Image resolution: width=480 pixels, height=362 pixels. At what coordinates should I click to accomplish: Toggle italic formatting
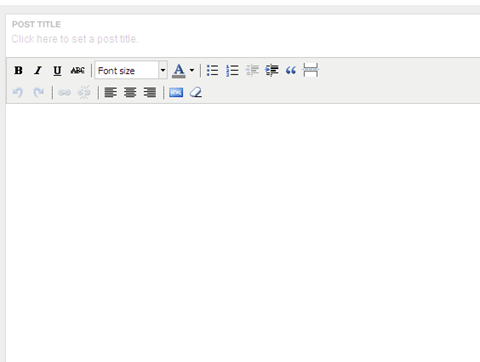tap(38, 70)
